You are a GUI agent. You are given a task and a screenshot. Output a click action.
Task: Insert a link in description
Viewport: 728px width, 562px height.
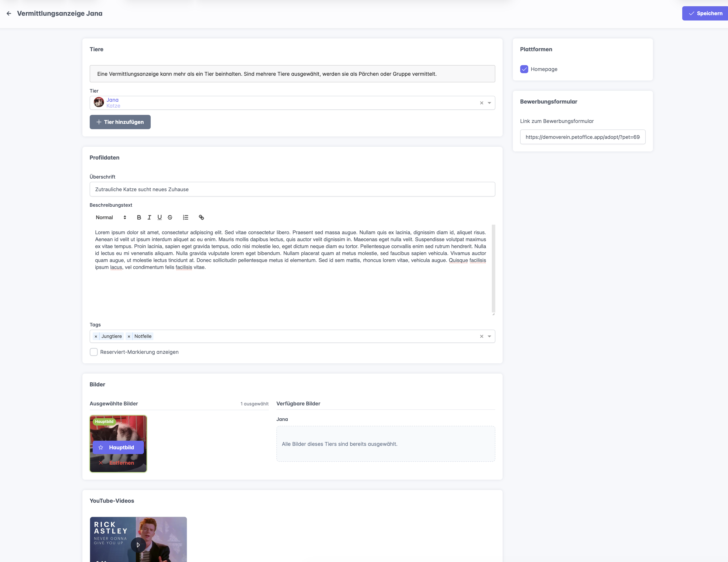(201, 217)
